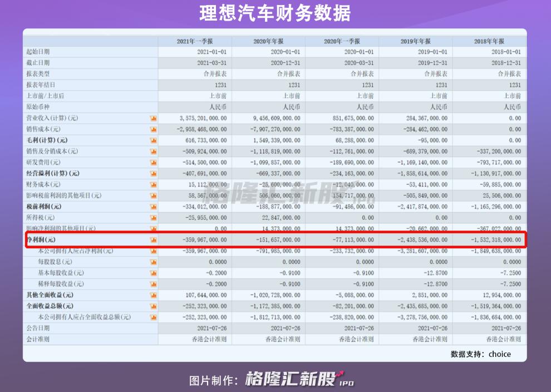
Task: Open chart icon for 本公司拥有人应占全面收益总额 row
Action: coord(153,317)
